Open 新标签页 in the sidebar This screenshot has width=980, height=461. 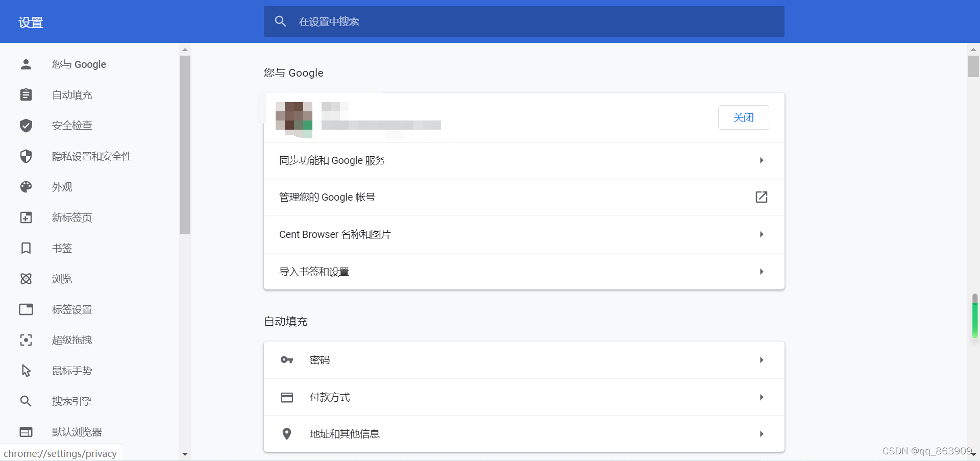click(72, 217)
